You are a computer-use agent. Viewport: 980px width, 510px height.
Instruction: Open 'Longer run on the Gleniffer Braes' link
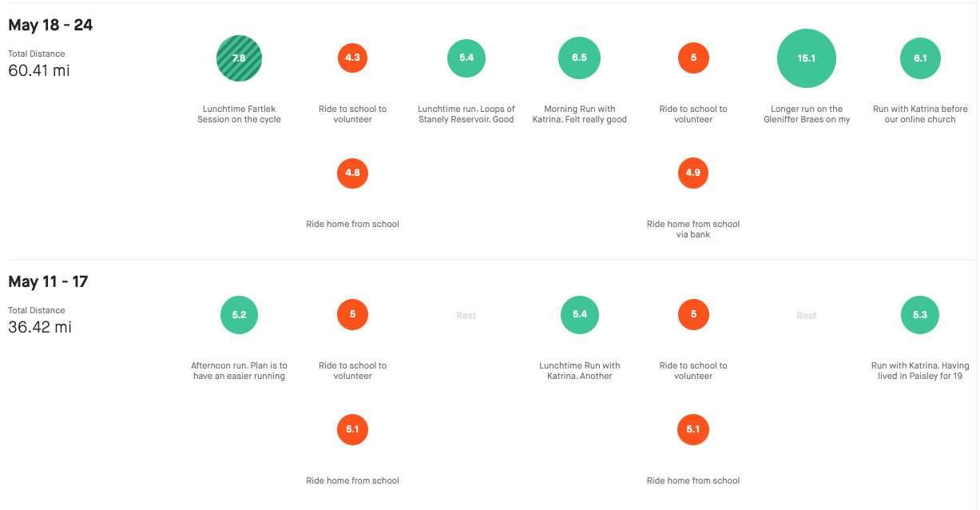pos(807,114)
